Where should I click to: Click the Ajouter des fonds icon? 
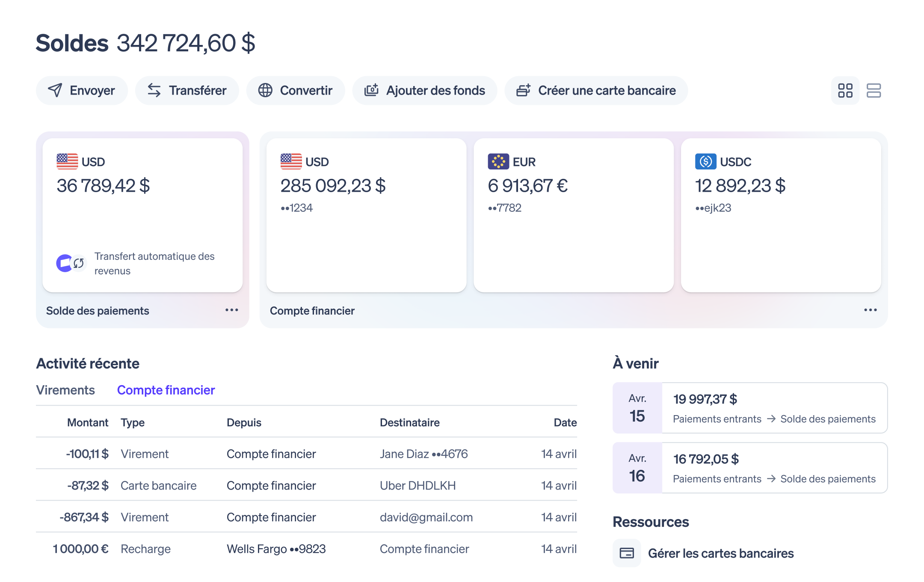click(371, 90)
